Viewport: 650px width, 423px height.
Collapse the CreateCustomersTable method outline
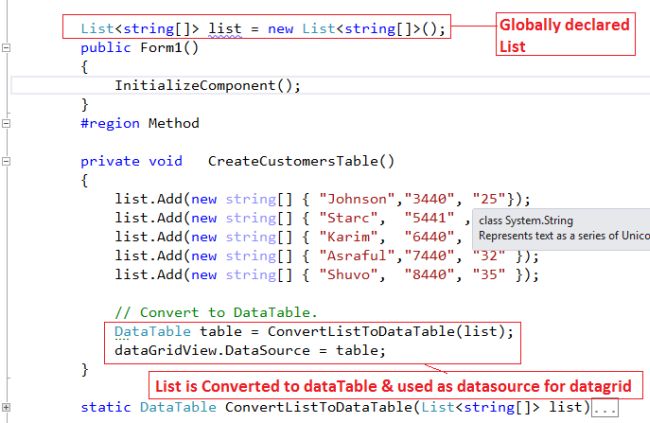6,161
